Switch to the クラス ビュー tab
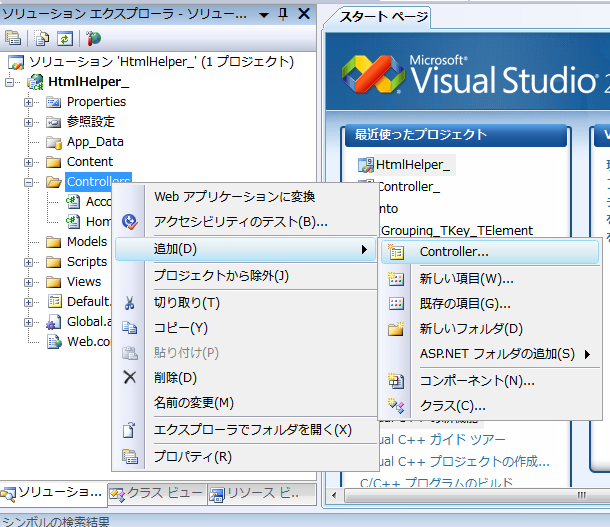610x527 pixels. coord(157,494)
